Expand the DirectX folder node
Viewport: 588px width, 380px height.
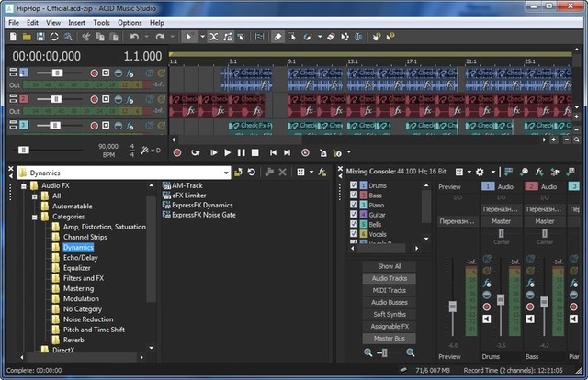tap(35, 350)
